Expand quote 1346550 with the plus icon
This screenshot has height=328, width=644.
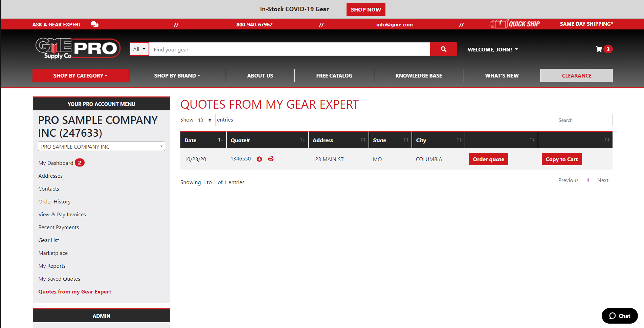coord(259,159)
